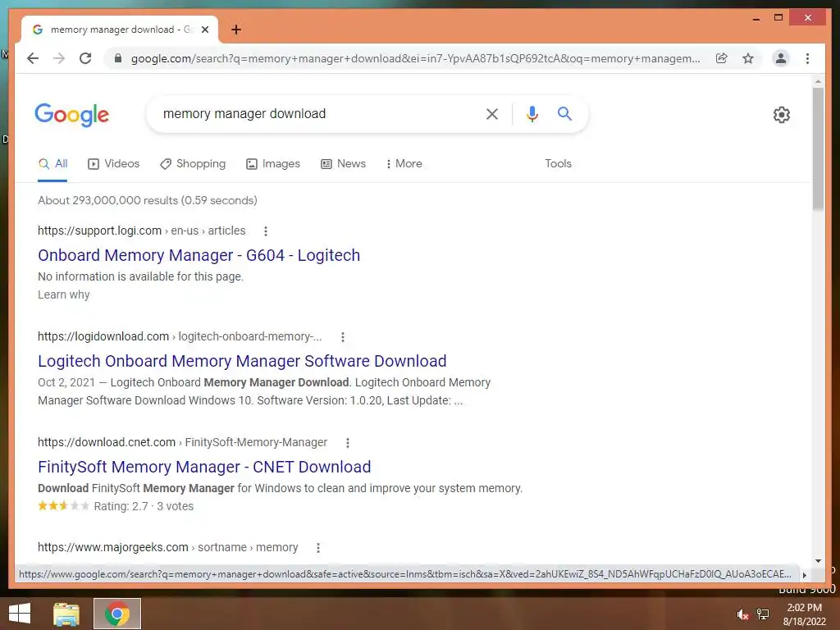
Task: Switch to the Shopping tab
Action: point(193,164)
